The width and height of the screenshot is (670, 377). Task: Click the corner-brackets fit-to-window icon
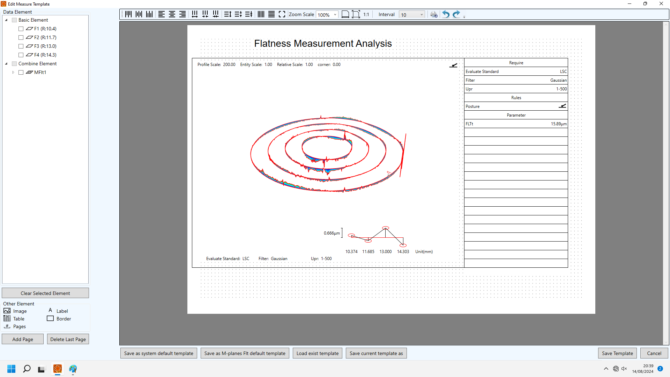pos(282,14)
